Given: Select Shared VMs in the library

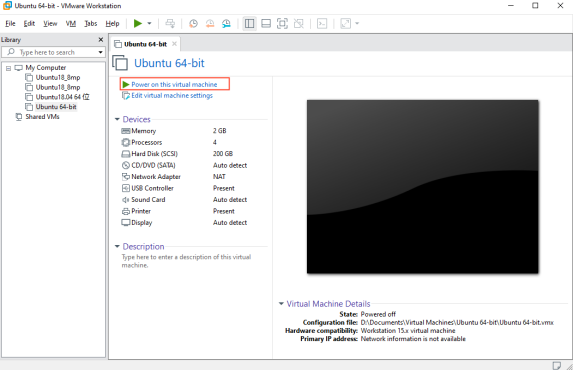Looking at the screenshot, I should pyautogui.click(x=42, y=117).
